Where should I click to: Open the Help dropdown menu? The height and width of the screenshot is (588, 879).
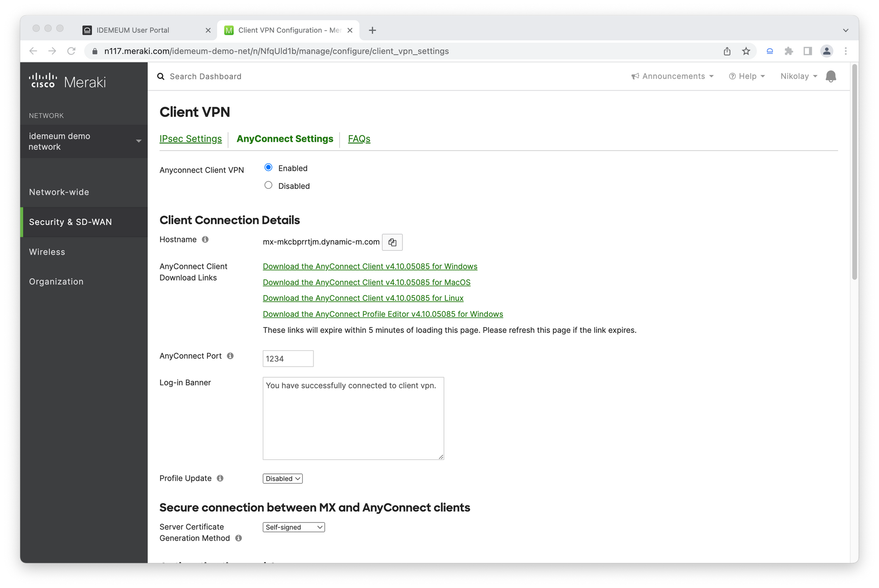point(747,76)
